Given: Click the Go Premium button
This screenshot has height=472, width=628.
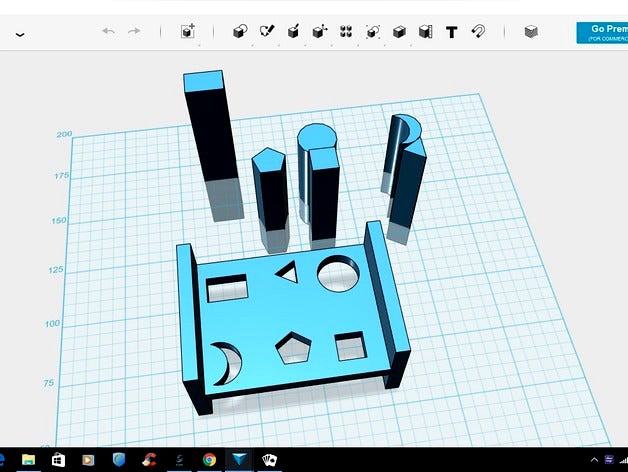Looking at the screenshot, I should pos(602,32).
